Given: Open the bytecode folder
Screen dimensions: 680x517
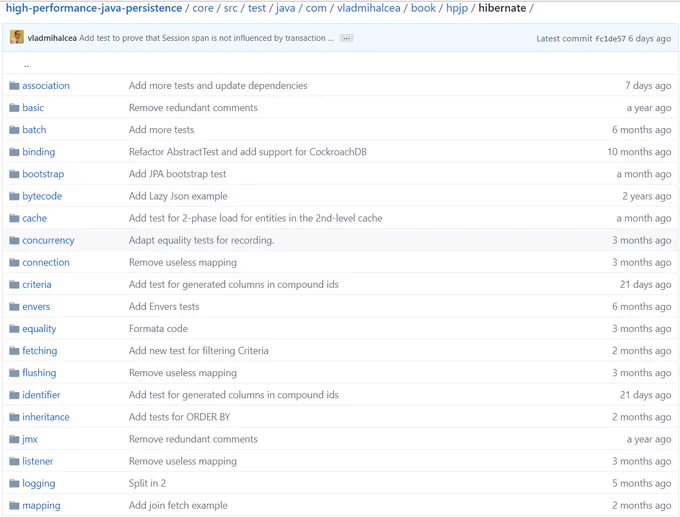Looking at the screenshot, I should 42,196.
